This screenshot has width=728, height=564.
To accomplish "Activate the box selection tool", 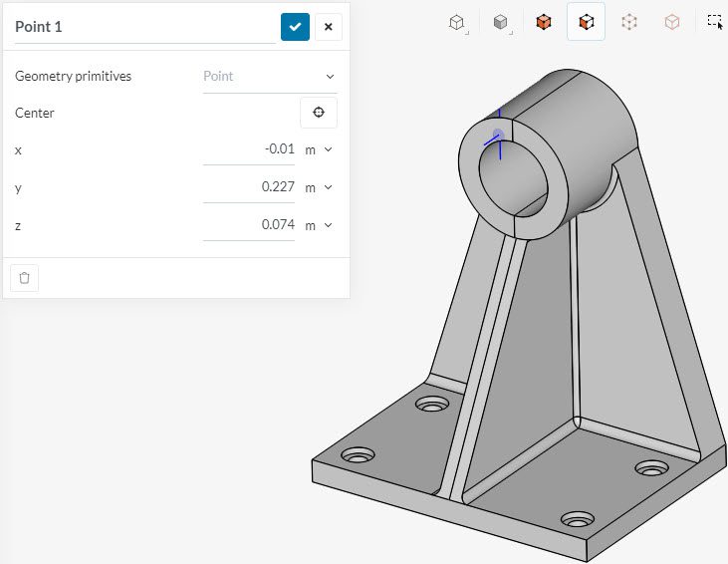I will pyautogui.click(x=714, y=21).
